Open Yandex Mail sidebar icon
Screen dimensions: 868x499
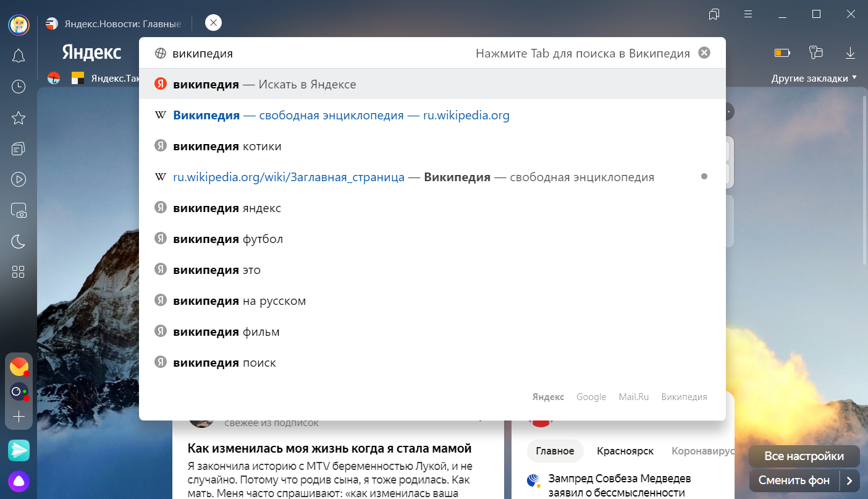click(19, 367)
